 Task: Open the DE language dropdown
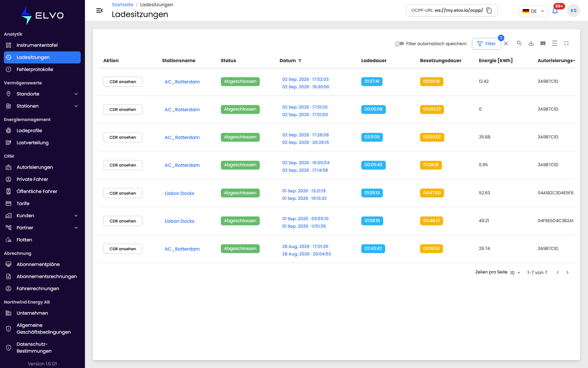coord(533,11)
